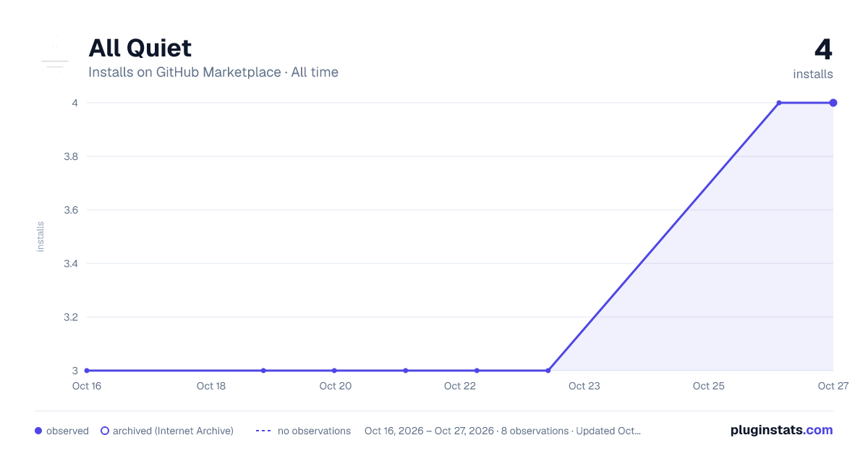Click the 'no observations' legend label
Viewport: 868px width, 456px height.
pos(314,431)
